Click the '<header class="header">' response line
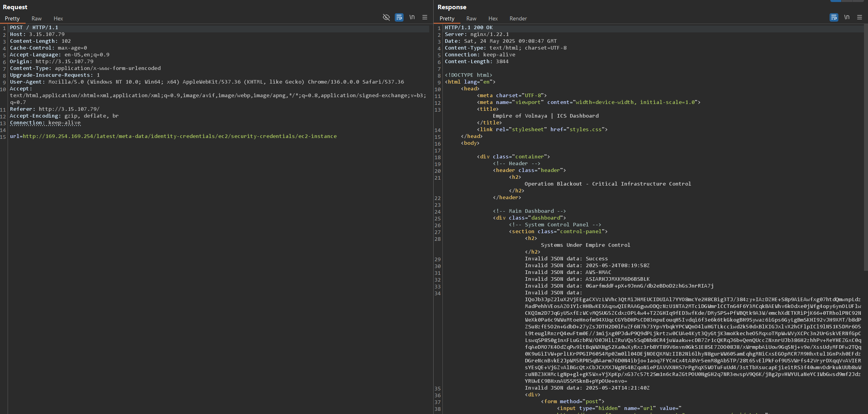 coord(529,170)
